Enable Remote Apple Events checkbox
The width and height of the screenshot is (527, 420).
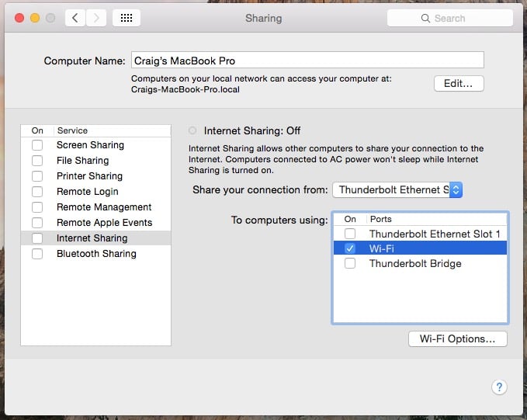coord(37,223)
